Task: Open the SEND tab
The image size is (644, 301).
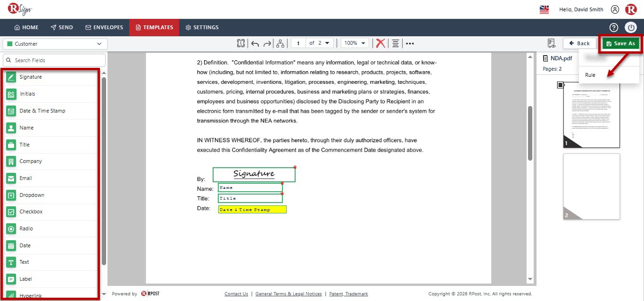Action: (x=62, y=27)
